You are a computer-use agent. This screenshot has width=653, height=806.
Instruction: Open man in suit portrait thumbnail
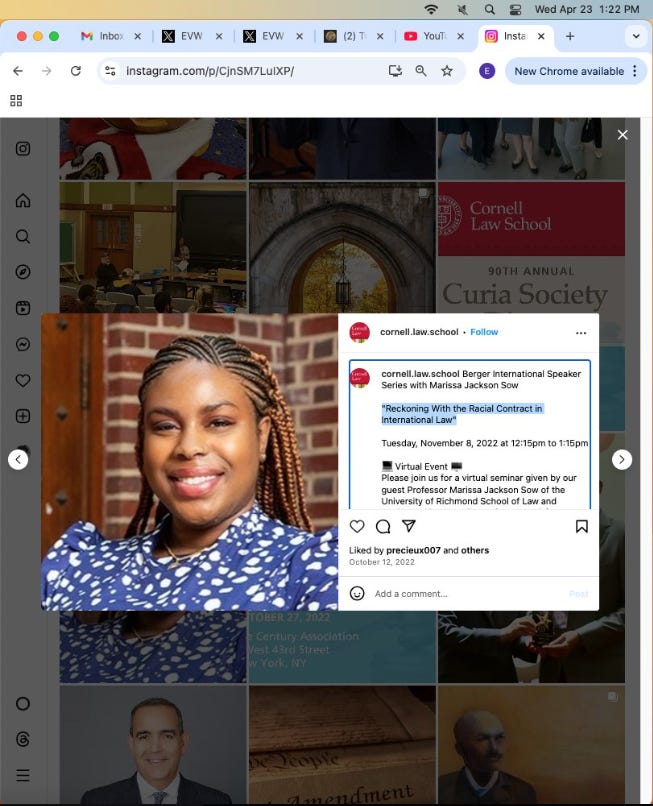(x=153, y=744)
